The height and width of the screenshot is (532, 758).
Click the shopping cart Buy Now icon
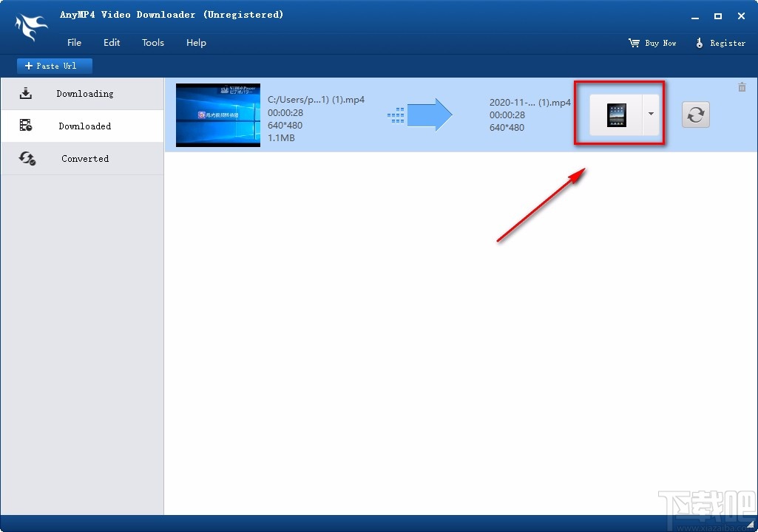(633, 43)
